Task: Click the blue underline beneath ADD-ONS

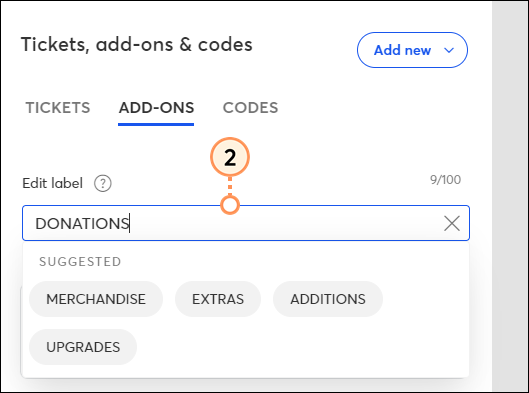Action: (x=156, y=124)
